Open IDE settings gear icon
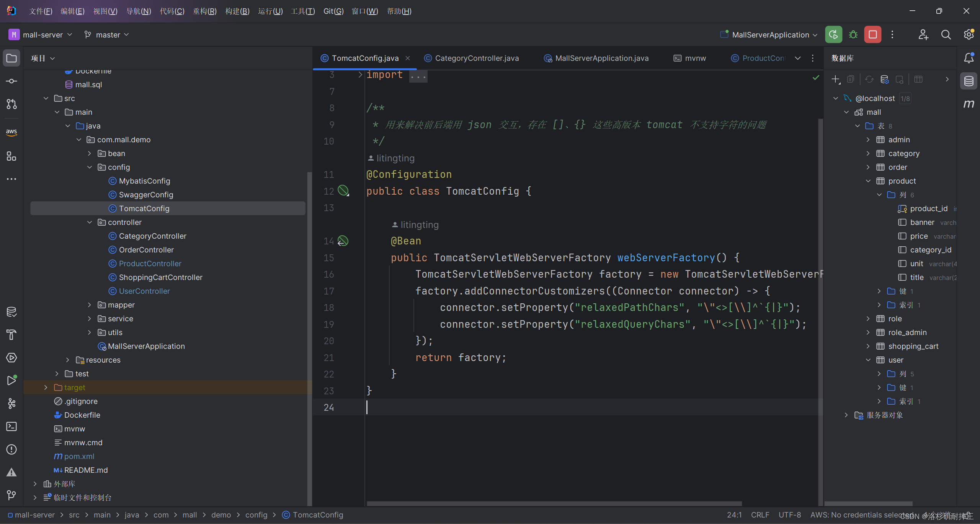The height and width of the screenshot is (524, 980). point(969,34)
